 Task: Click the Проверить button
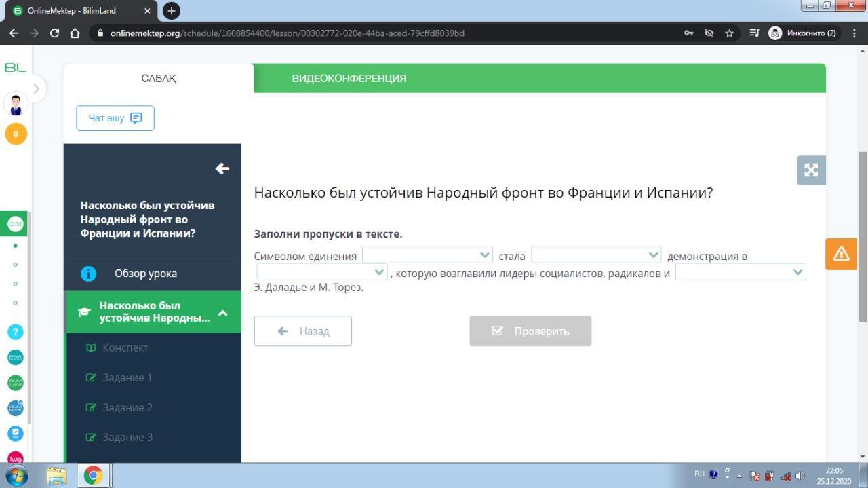pyautogui.click(x=530, y=331)
